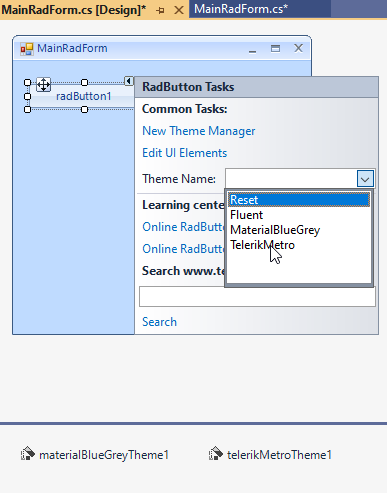Click the MainRadForm form icon
The width and height of the screenshot is (387, 493).
(x=27, y=49)
